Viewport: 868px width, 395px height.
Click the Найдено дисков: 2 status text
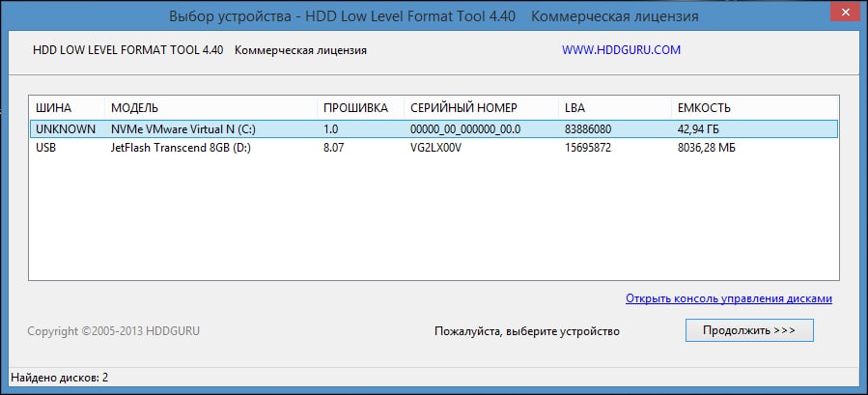pyautogui.click(x=59, y=378)
